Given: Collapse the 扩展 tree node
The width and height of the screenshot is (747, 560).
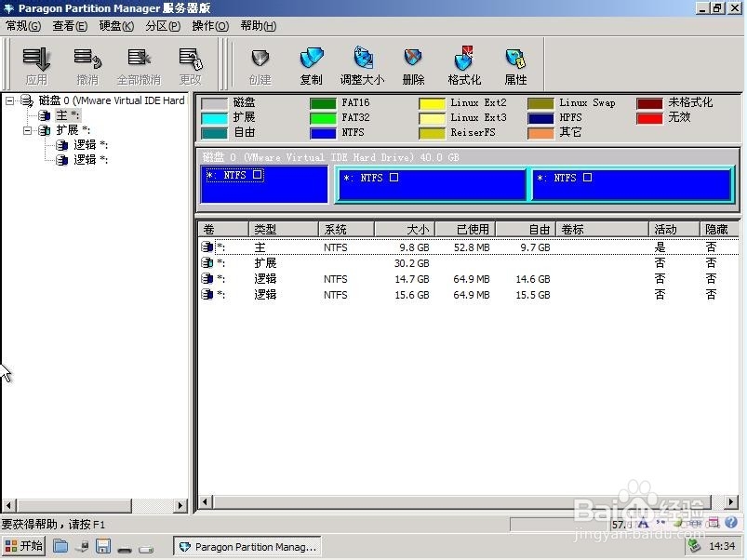Looking at the screenshot, I should coord(27,130).
